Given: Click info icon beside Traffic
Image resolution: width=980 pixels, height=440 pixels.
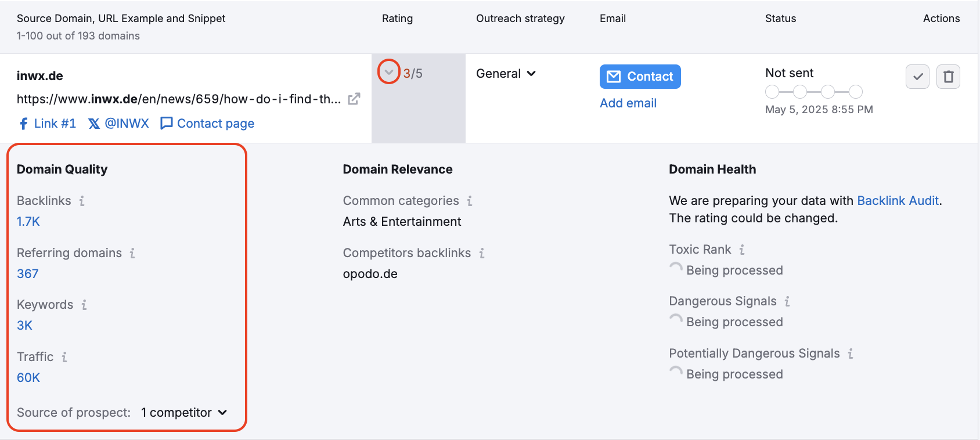Looking at the screenshot, I should click(64, 357).
